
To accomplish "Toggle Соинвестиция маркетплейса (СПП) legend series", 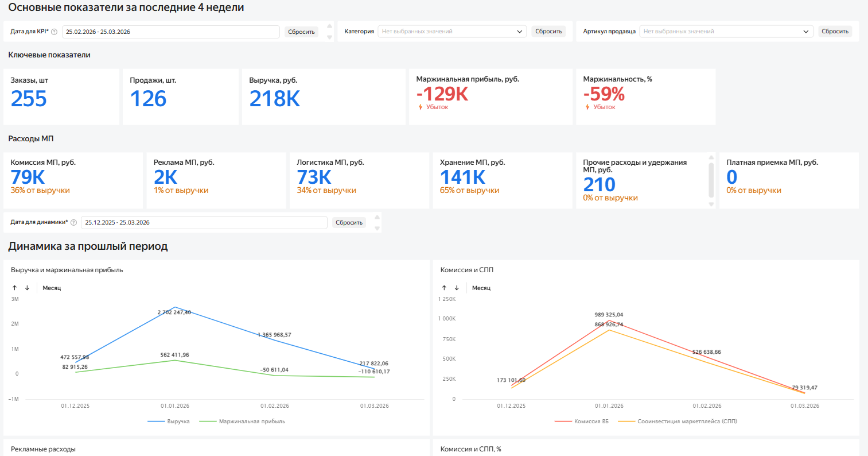I will coord(678,422).
